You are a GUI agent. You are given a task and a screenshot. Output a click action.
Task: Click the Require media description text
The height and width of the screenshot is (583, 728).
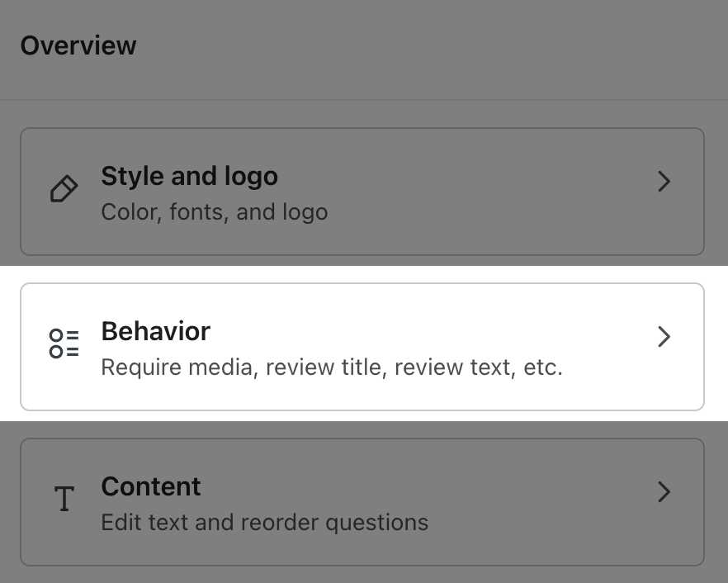pos(331,367)
